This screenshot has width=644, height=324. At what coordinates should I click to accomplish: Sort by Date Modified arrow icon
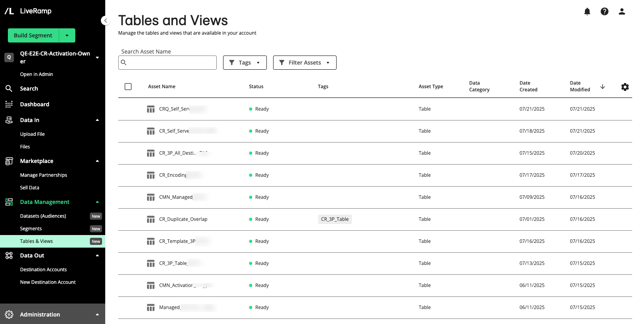pos(603,87)
